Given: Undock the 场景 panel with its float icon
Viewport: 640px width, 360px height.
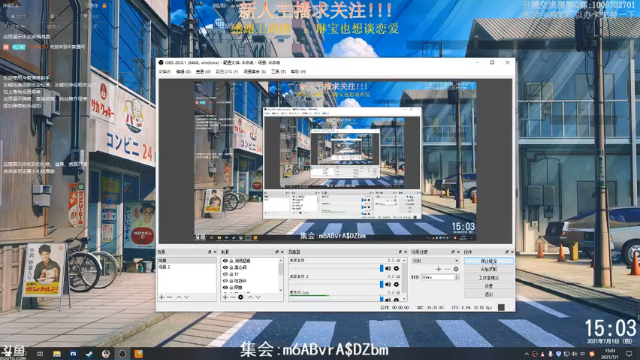Looking at the screenshot, I should 210,252.
